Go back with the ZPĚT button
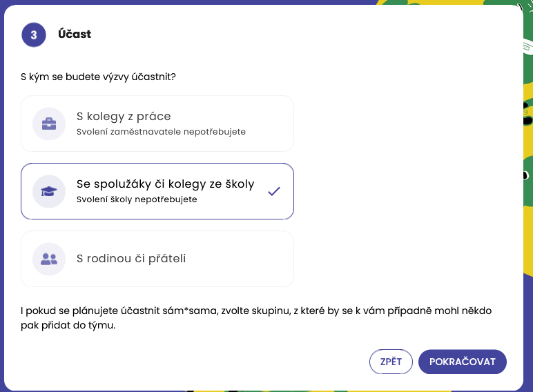 (x=391, y=362)
